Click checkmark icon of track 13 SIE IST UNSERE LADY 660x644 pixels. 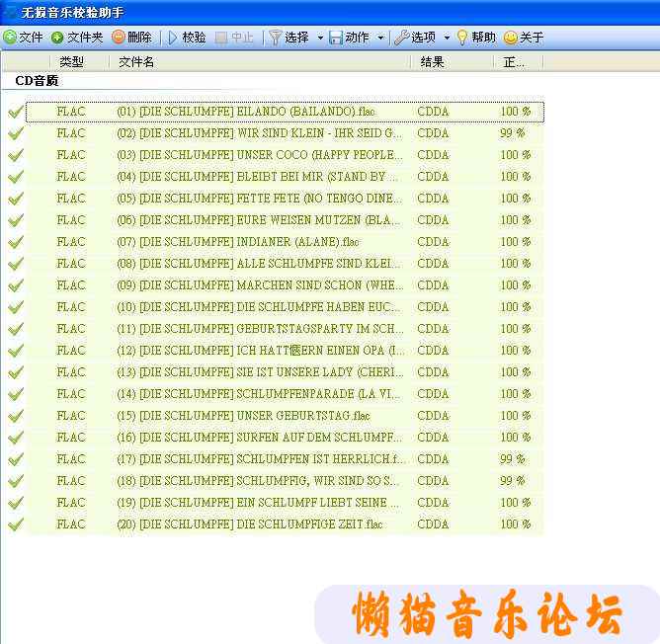point(16,372)
